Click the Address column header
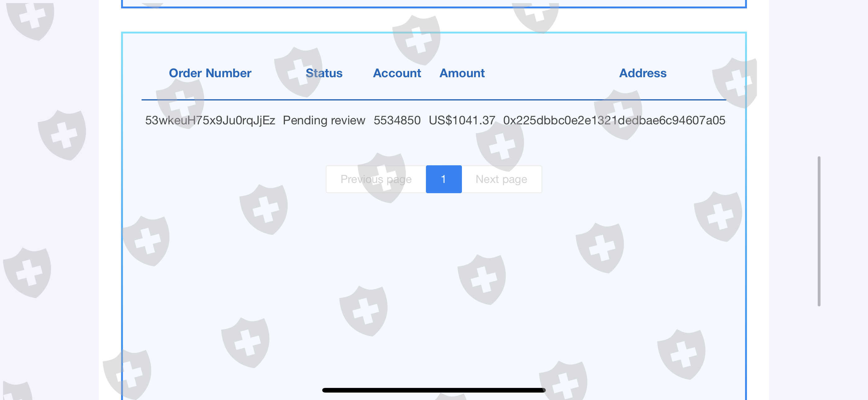The width and height of the screenshot is (868, 400). (x=643, y=73)
